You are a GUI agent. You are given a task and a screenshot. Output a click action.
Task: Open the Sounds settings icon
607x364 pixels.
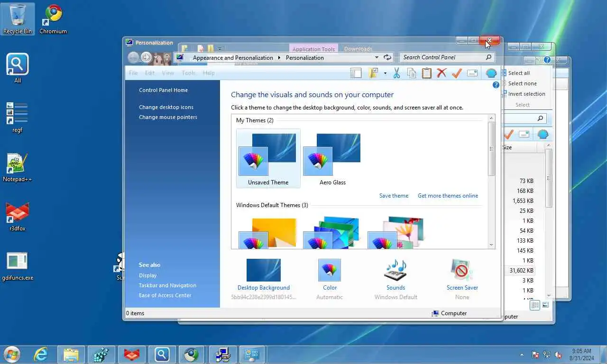(x=395, y=271)
